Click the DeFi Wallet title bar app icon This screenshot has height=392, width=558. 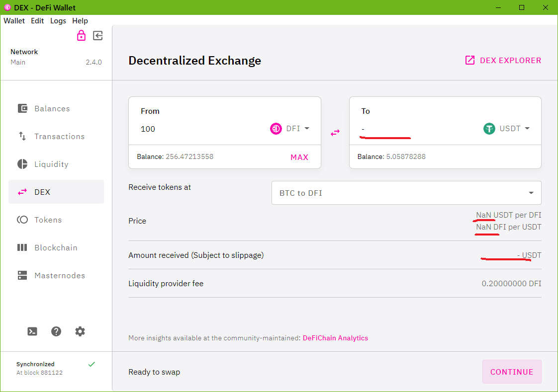pyautogui.click(x=7, y=7)
